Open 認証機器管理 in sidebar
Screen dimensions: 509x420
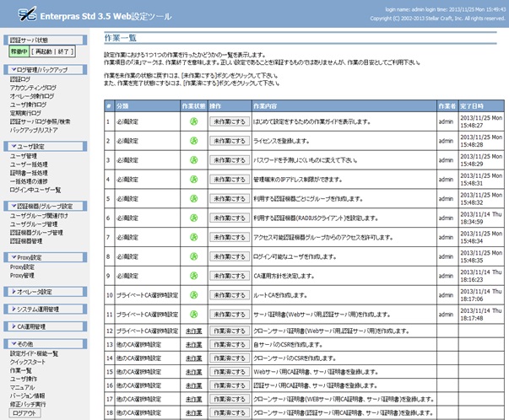26,241
